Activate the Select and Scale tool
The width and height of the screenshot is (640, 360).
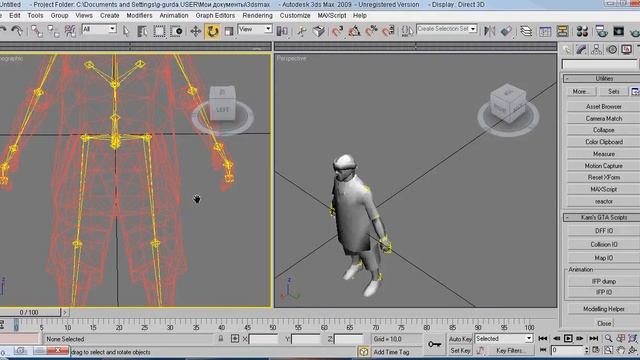coord(229,31)
